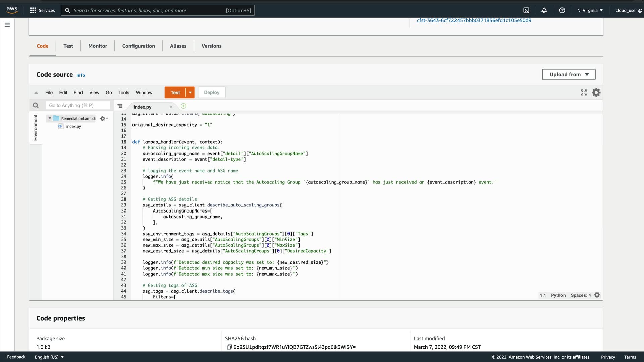644x362 pixels.
Task: Open the Tools menu in editor
Action: [123, 93]
